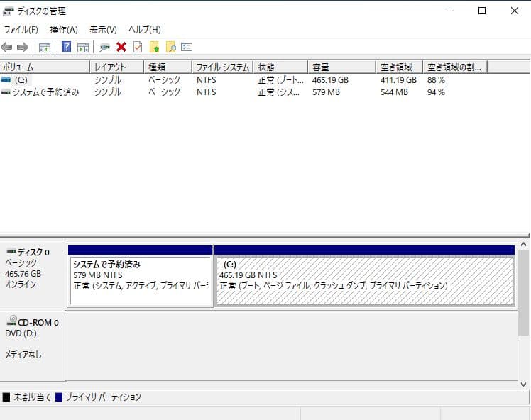Click the 544 MB free space cell

(x=394, y=92)
